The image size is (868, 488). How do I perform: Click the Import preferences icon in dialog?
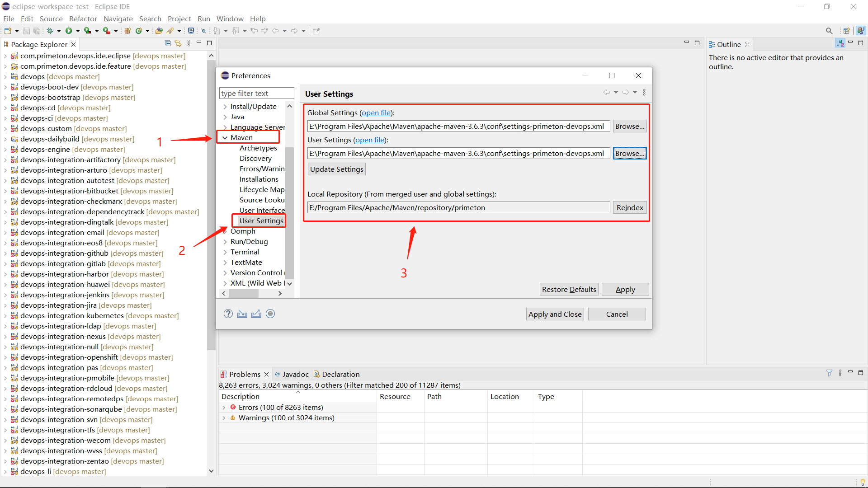pos(242,314)
